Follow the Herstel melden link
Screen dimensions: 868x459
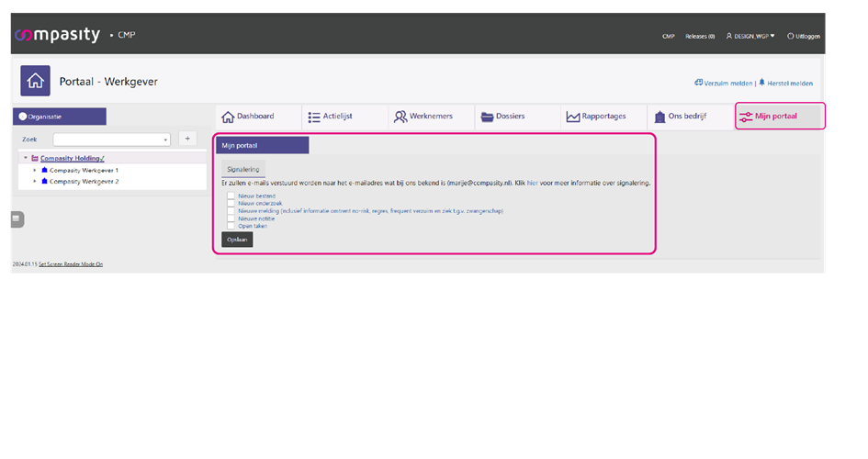(790, 83)
